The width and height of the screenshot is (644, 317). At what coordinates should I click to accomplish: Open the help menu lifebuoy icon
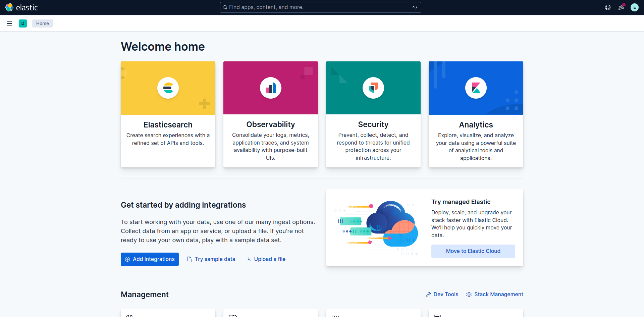pyautogui.click(x=608, y=7)
